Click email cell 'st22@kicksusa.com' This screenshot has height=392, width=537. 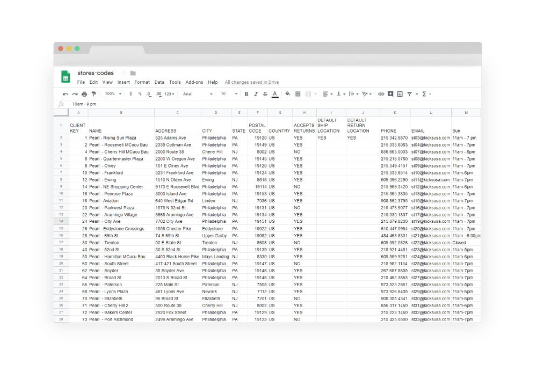[x=431, y=243]
